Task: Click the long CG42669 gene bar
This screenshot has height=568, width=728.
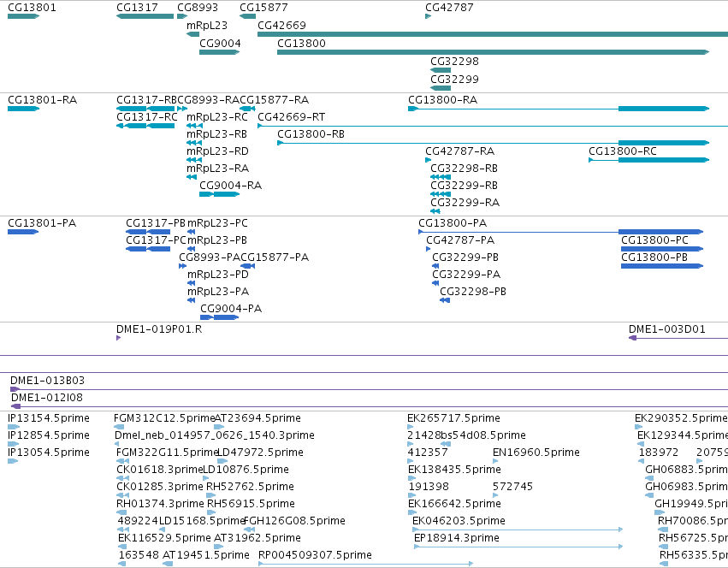Action: pyautogui.click(x=493, y=34)
